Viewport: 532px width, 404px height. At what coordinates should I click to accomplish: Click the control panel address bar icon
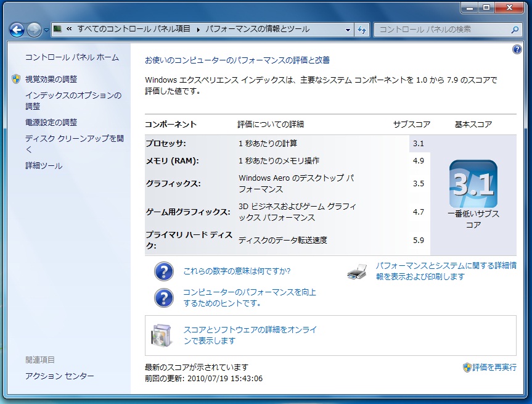click(x=58, y=29)
